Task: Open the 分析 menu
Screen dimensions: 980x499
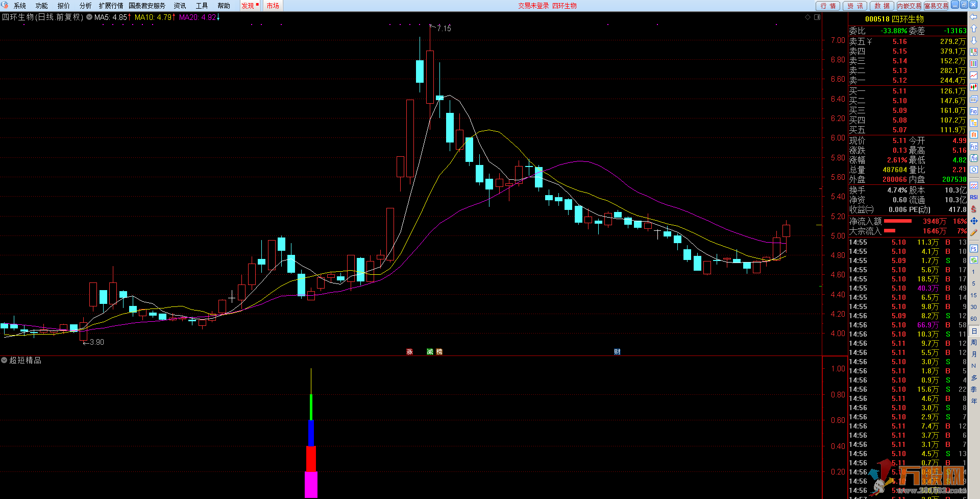Action: coord(86,6)
